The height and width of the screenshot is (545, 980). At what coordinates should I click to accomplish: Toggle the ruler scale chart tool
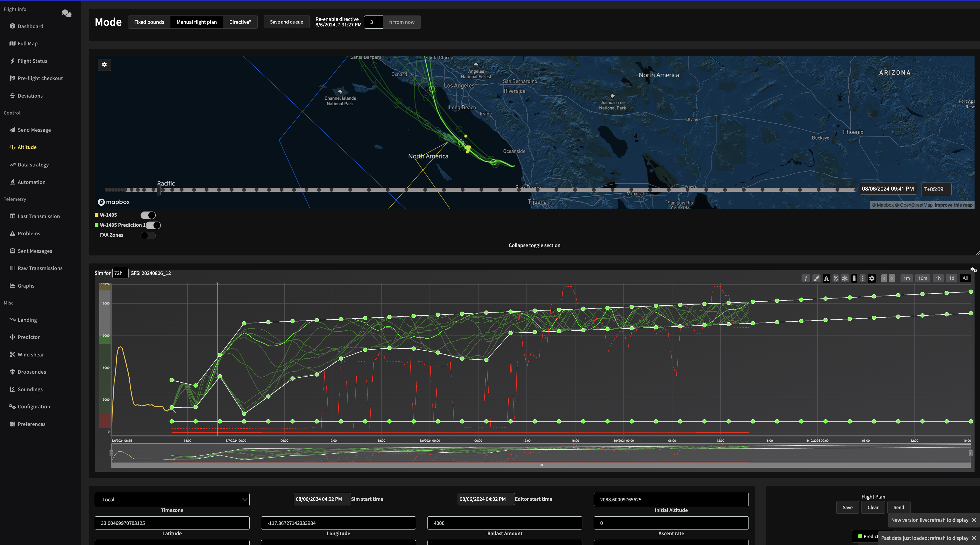click(854, 278)
